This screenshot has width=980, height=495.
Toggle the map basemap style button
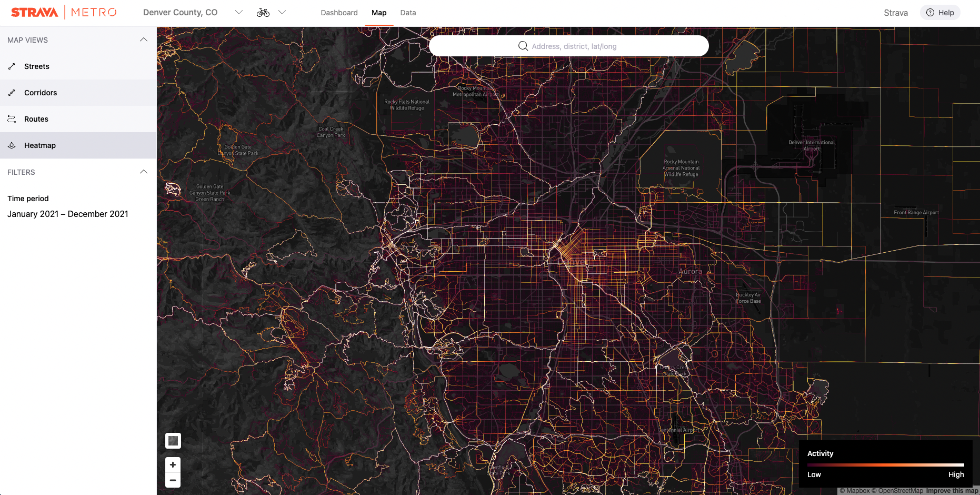coord(173,441)
